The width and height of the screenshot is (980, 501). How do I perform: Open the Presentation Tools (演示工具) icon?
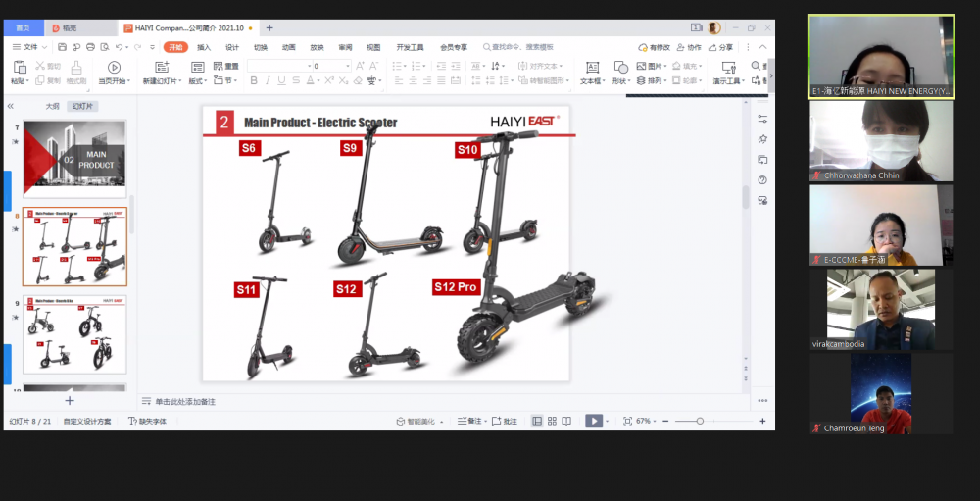pyautogui.click(x=728, y=67)
